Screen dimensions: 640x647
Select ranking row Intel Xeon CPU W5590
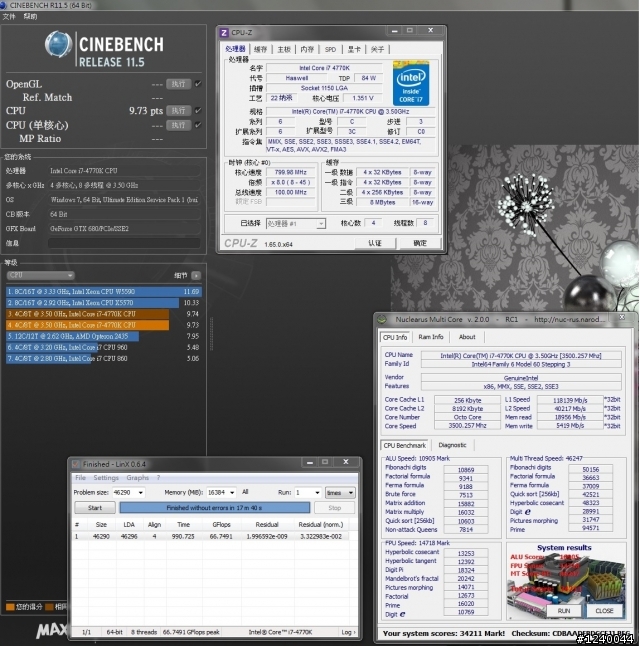point(104,292)
